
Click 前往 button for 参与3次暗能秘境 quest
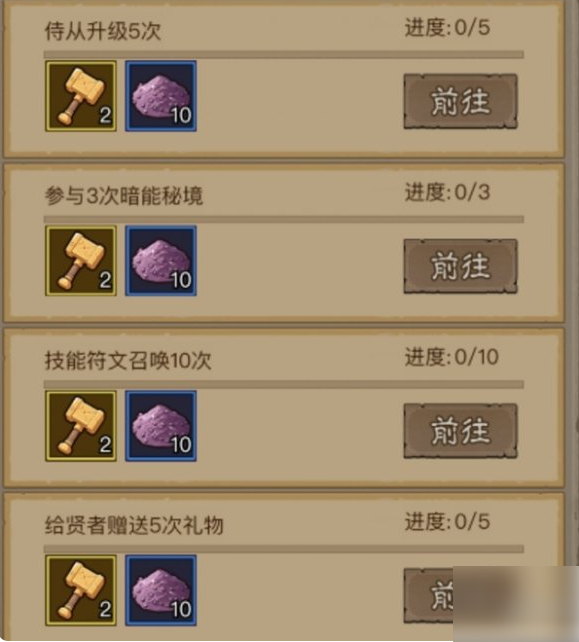(461, 267)
